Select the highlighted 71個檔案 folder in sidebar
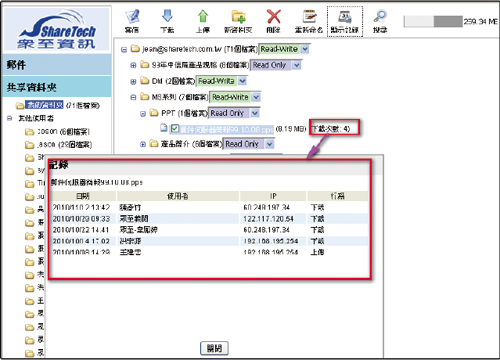The width and height of the screenshot is (500, 360). pos(44,105)
